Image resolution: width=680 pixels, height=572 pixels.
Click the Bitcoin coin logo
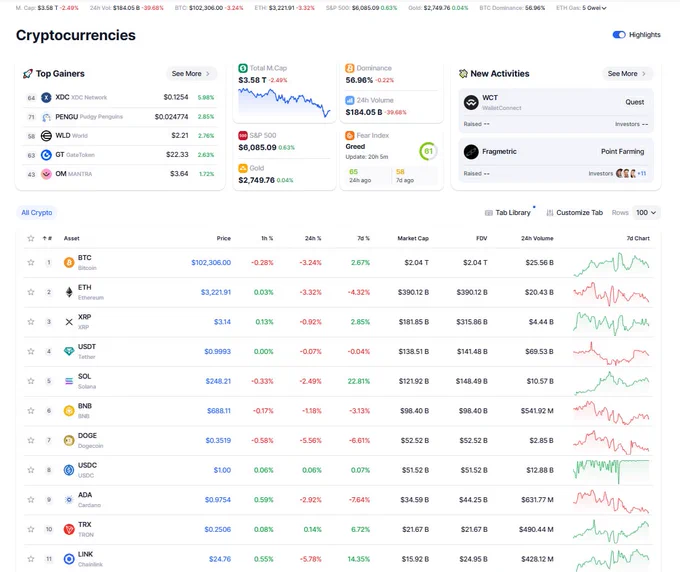coord(69,262)
